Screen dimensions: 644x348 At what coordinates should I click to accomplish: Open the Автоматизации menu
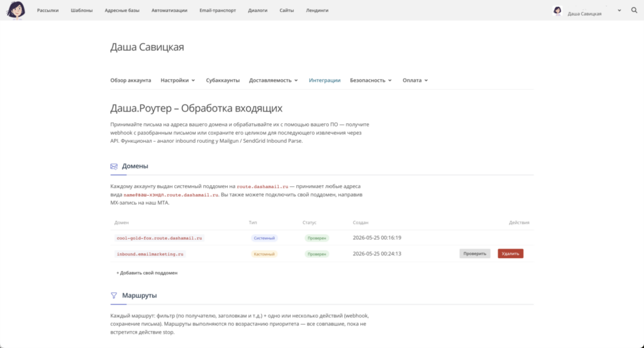(x=169, y=10)
